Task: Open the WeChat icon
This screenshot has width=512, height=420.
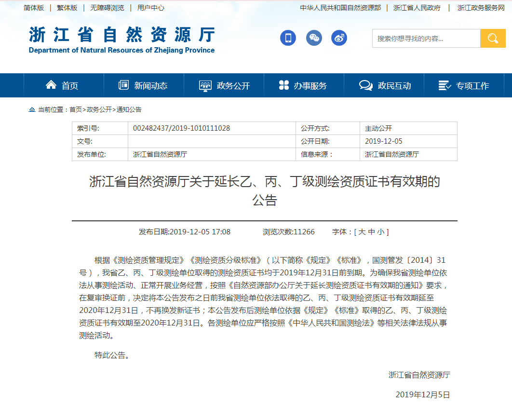Action: [x=314, y=38]
